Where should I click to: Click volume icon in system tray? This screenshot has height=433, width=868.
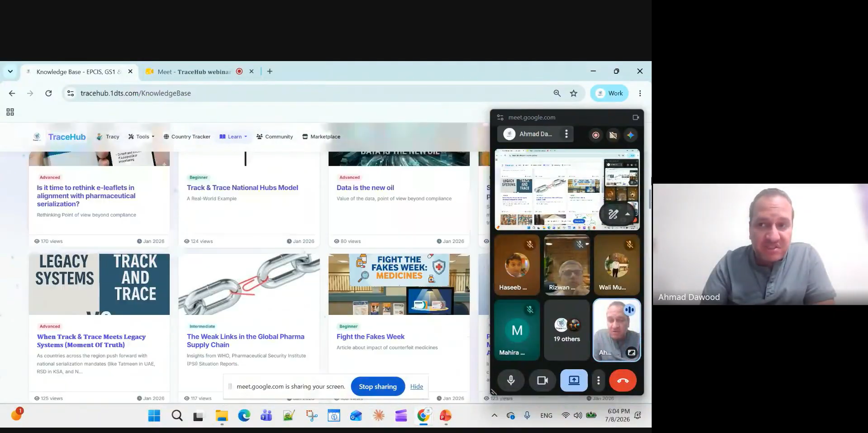coord(578,415)
